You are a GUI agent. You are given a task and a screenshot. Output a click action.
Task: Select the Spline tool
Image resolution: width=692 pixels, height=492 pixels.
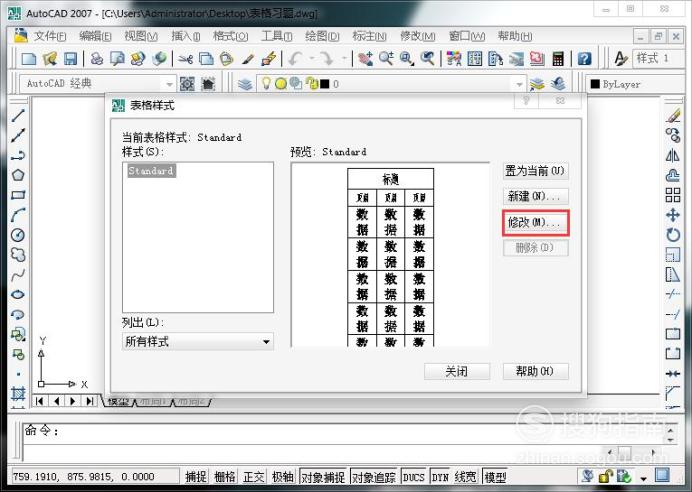(x=18, y=275)
